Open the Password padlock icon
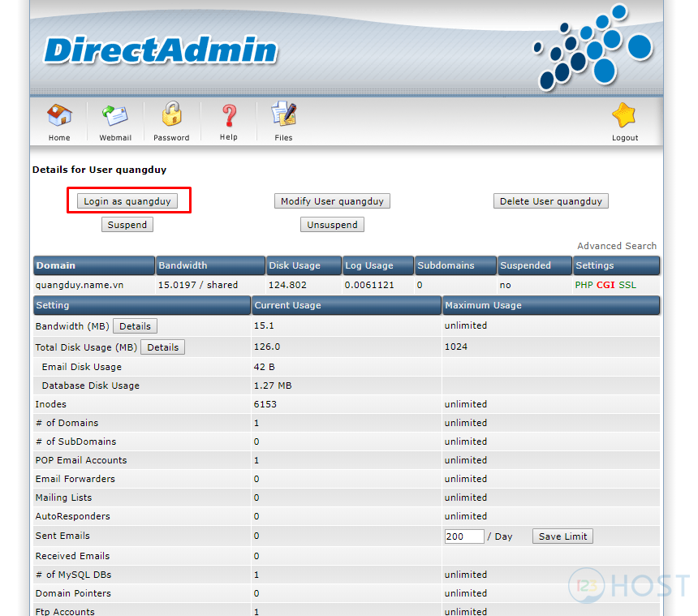 tap(171, 114)
